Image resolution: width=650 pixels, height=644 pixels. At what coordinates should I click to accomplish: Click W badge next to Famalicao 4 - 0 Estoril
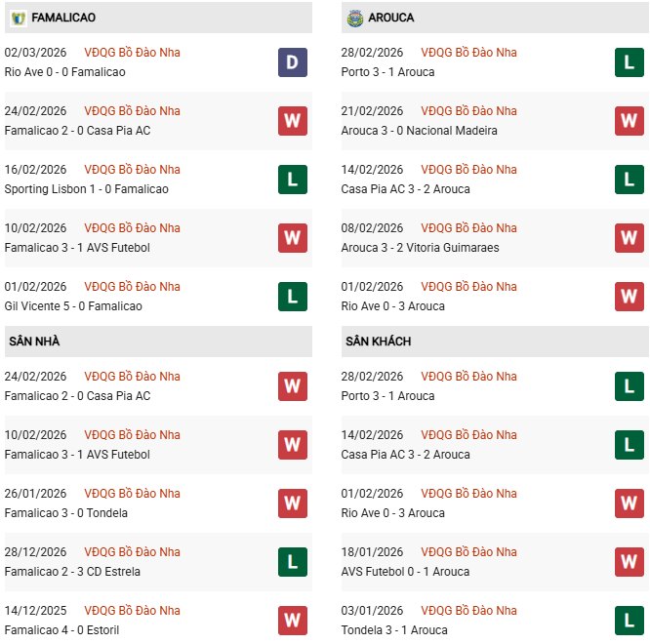coord(292,621)
